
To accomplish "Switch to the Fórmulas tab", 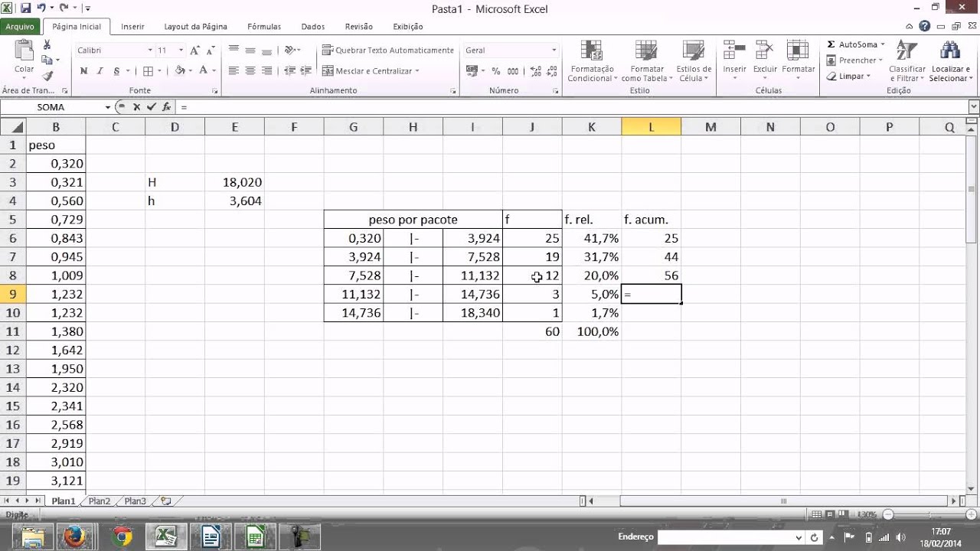I will (x=264, y=26).
